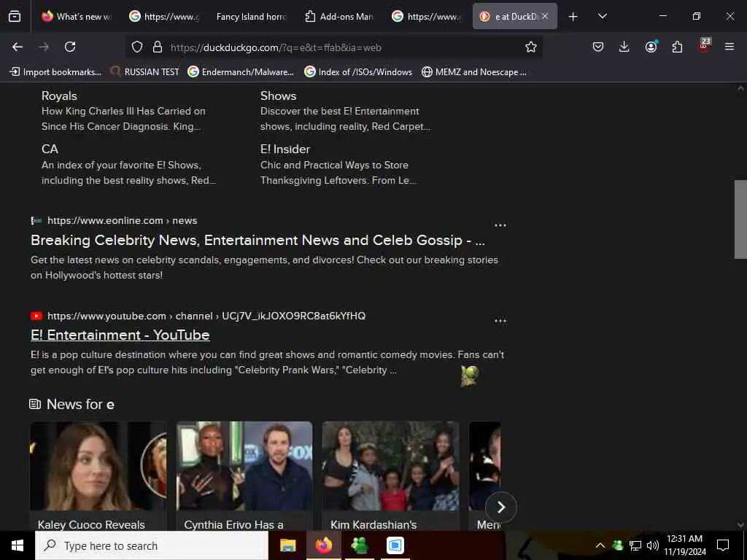747x560 pixels.
Task: Open the Extensions panel
Action: pos(677,47)
